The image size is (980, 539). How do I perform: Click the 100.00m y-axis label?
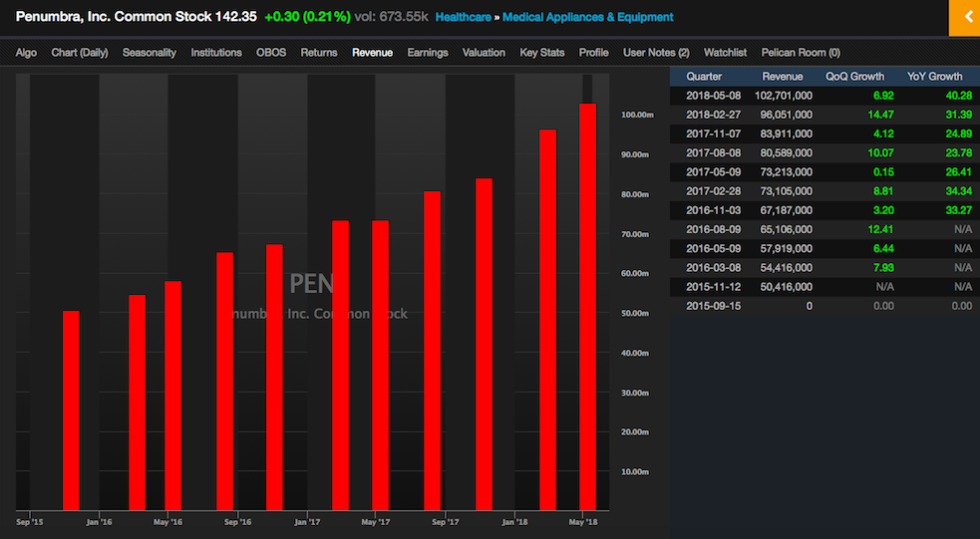pos(637,115)
